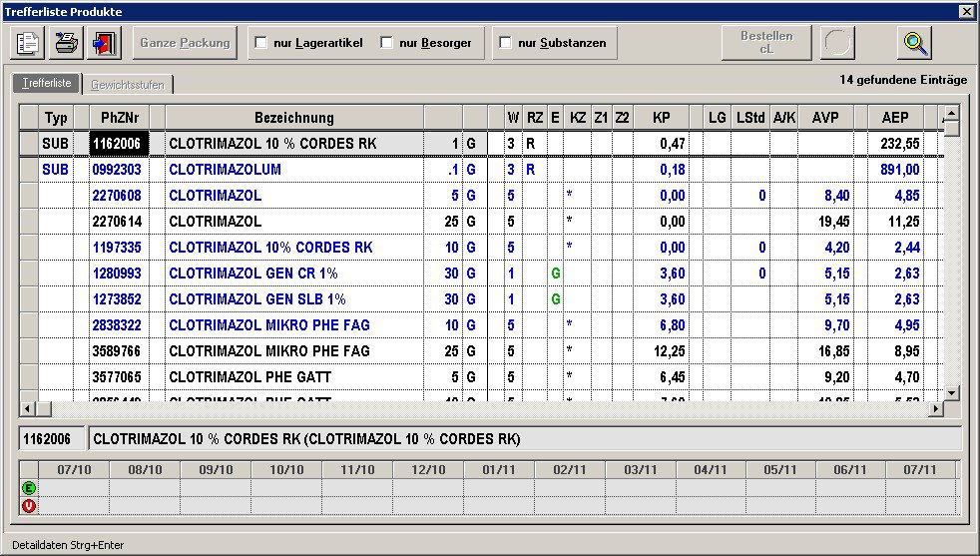980x556 pixels.
Task: Switch to the Trefferliste tab
Action: coord(46,84)
